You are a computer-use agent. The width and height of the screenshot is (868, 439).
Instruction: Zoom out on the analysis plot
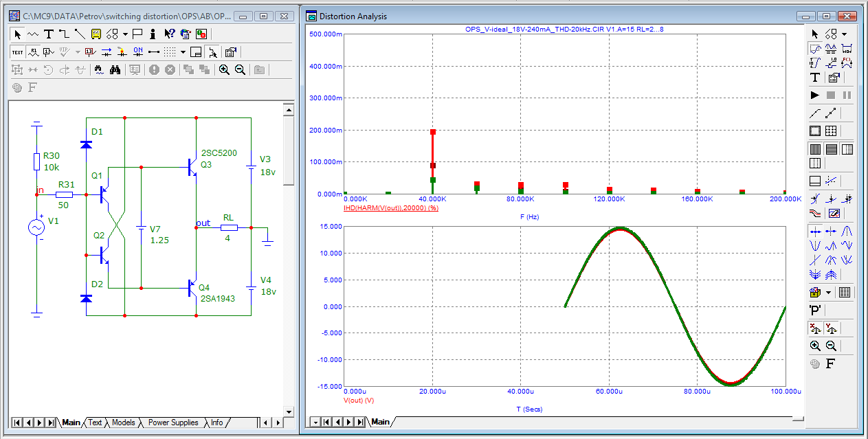[831, 346]
